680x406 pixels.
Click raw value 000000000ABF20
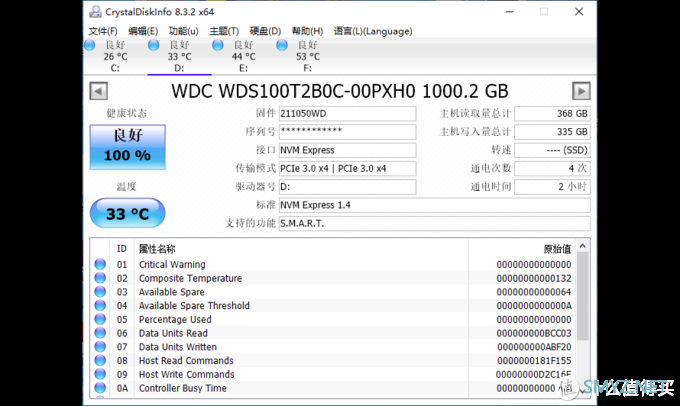(534, 347)
